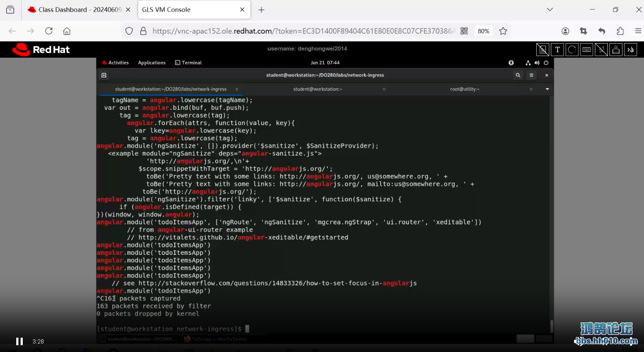Click the Red Hat logo

(41, 50)
